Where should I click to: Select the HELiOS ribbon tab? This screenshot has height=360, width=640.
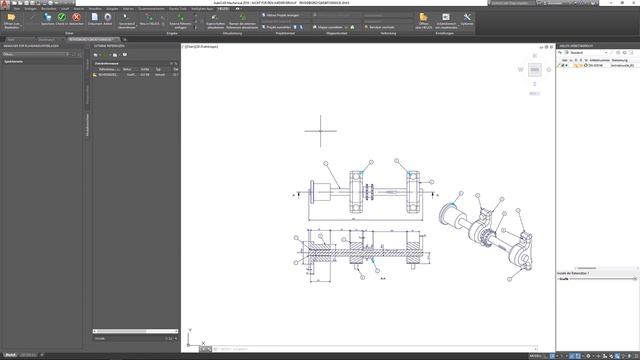223,9
